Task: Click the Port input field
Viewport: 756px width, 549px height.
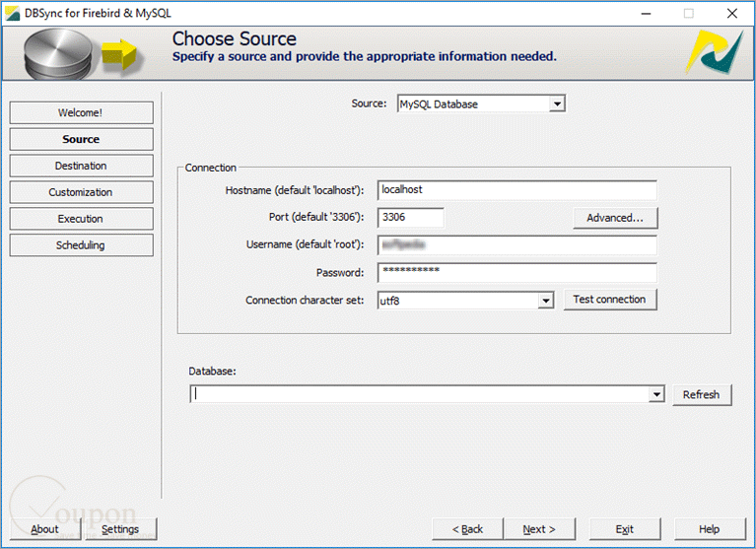Action: point(410,218)
